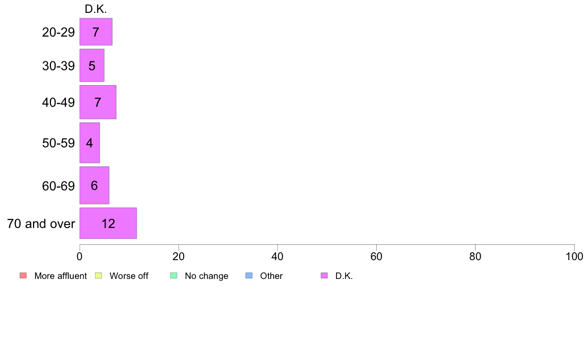Screen dimensions: 588x364
Task: Click the Other legend swatch
Action: [249, 275]
